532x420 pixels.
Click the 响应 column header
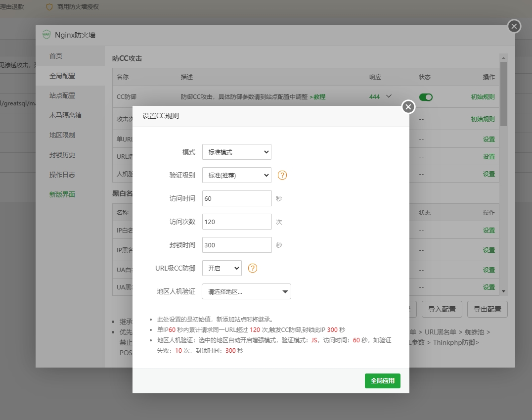375,77
